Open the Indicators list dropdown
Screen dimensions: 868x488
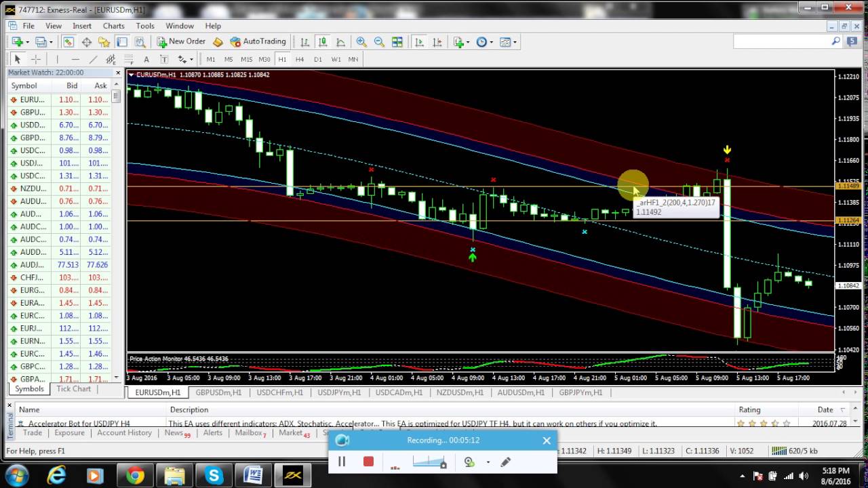pos(461,42)
